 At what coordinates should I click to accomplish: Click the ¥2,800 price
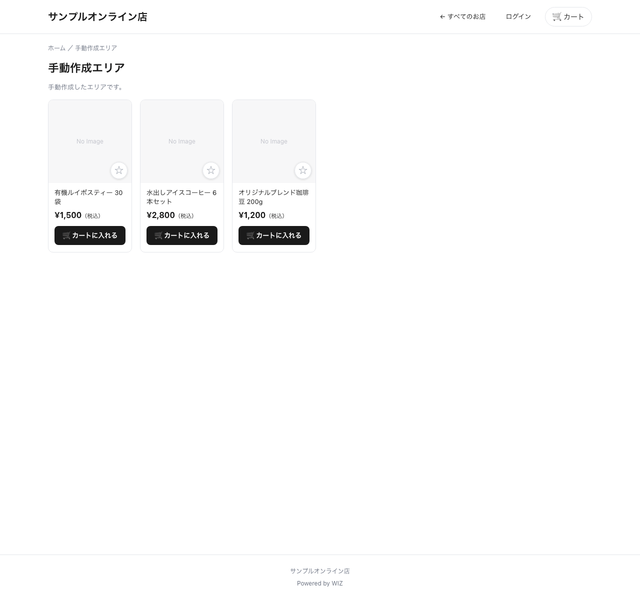(x=161, y=215)
